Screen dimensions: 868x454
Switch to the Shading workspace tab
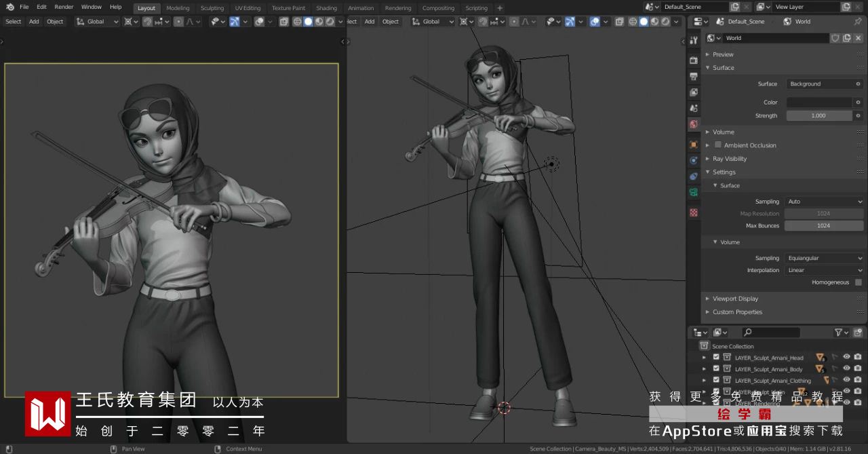[x=326, y=8]
